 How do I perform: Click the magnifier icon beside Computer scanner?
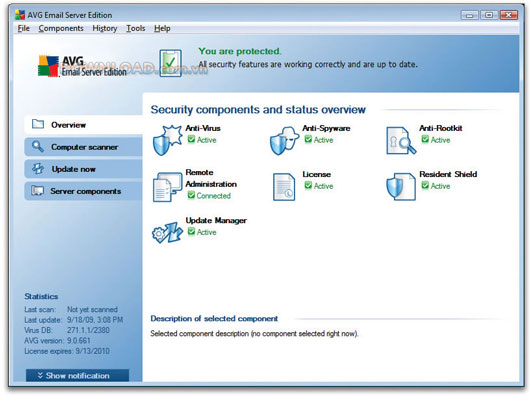tap(38, 146)
